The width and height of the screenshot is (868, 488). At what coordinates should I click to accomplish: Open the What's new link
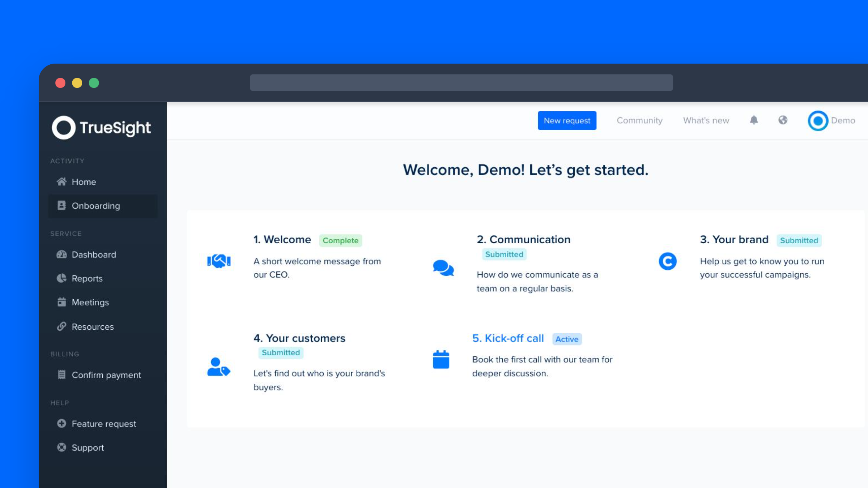click(706, 120)
